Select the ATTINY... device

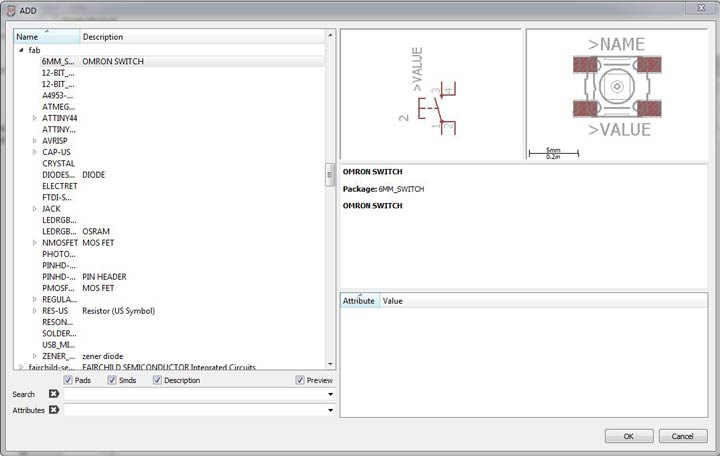[59, 129]
